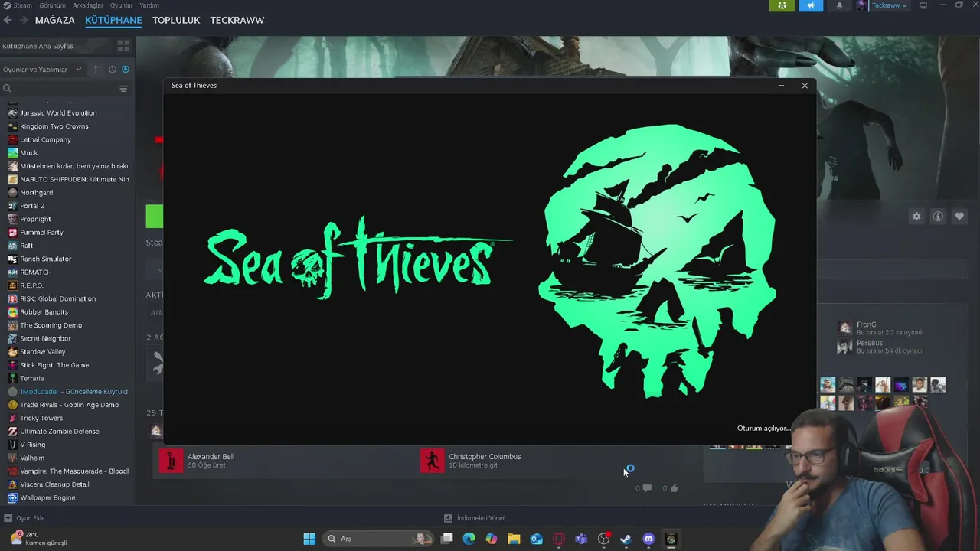This screenshot has height=551, width=980.
Task: Open the Arkadaşlar menu
Action: click(88, 5)
